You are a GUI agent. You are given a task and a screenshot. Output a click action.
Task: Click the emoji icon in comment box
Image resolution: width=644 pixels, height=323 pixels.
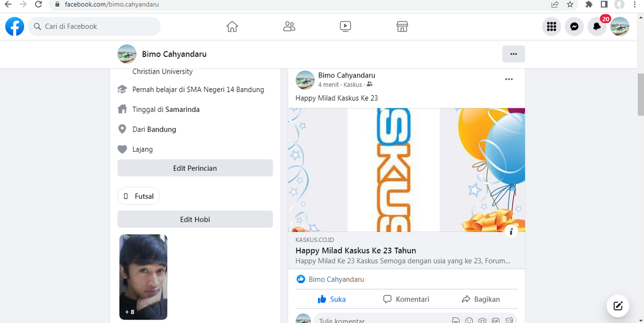point(469,320)
